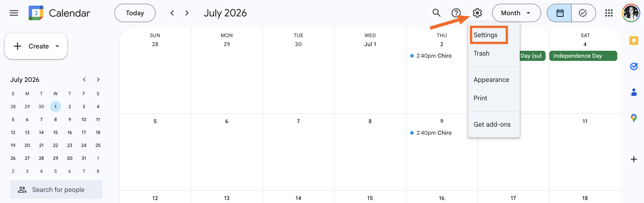
Task: Open the Settings gear icon
Action: point(477,13)
